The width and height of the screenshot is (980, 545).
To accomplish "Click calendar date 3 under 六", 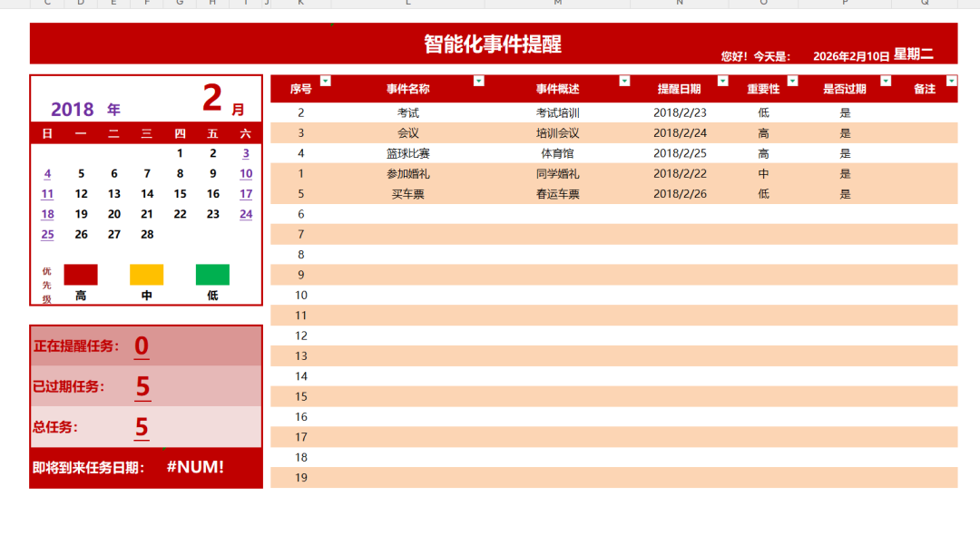I will click(x=246, y=153).
